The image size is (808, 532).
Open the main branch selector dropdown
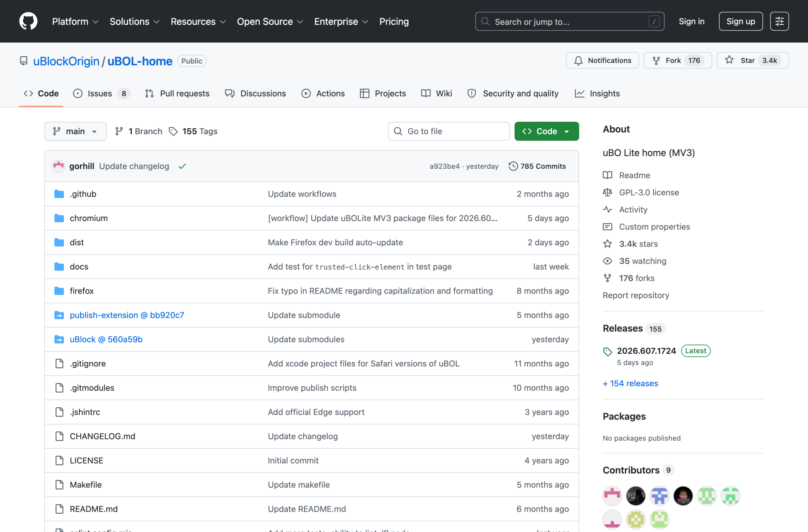[75, 131]
